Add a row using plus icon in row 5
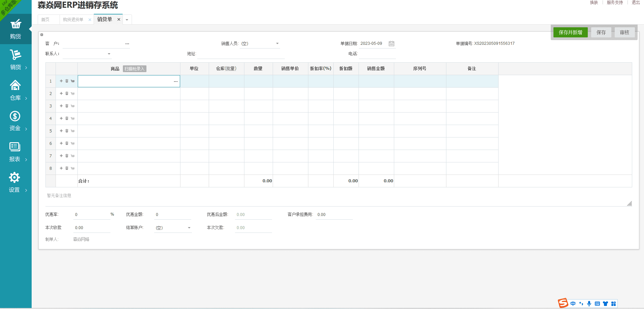 tap(61, 131)
